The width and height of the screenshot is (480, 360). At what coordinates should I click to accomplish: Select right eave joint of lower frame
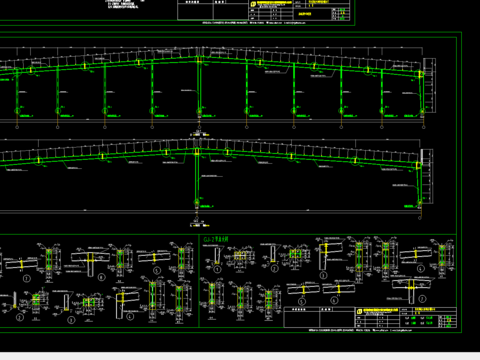[418, 165]
